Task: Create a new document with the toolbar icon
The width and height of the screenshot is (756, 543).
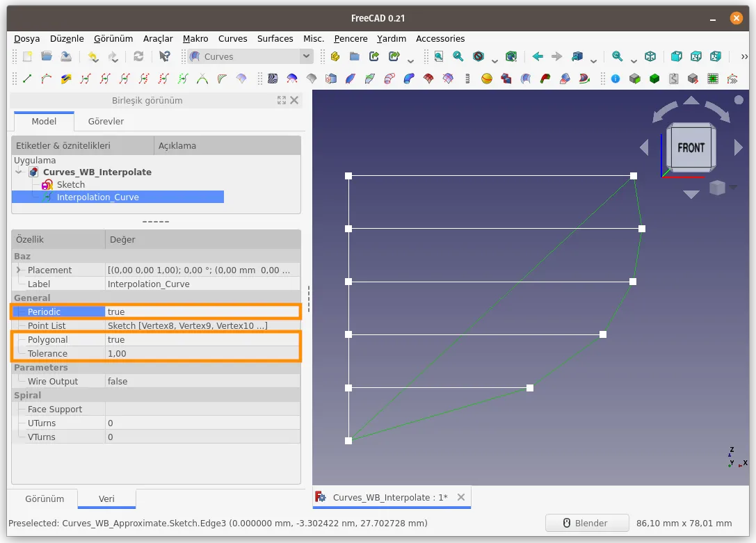Action: (28, 56)
